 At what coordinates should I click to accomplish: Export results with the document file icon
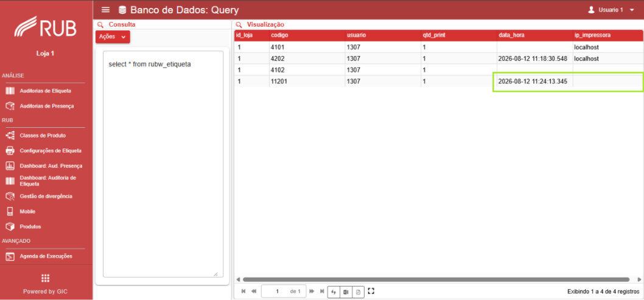pyautogui.click(x=358, y=292)
